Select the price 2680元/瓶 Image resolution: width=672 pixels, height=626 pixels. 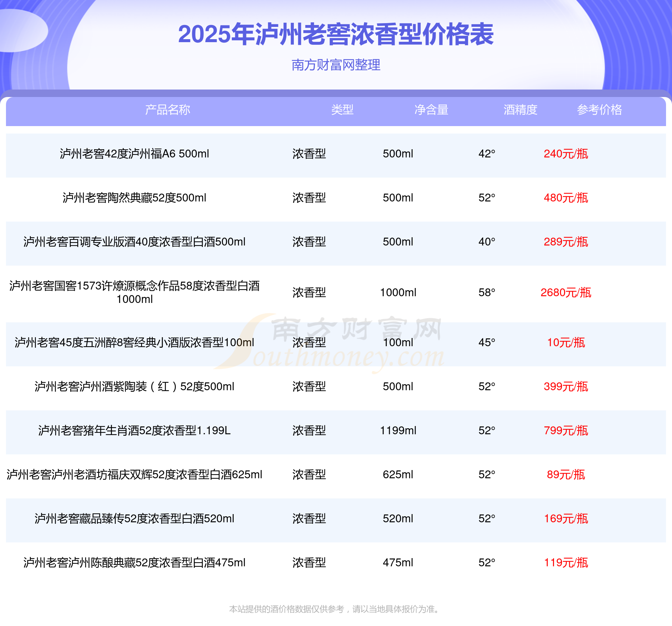click(x=566, y=292)
